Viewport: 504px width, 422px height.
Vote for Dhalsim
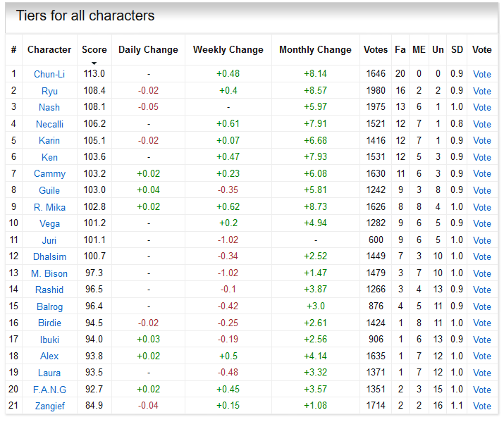pyautogui.click(x=482, y=256)
